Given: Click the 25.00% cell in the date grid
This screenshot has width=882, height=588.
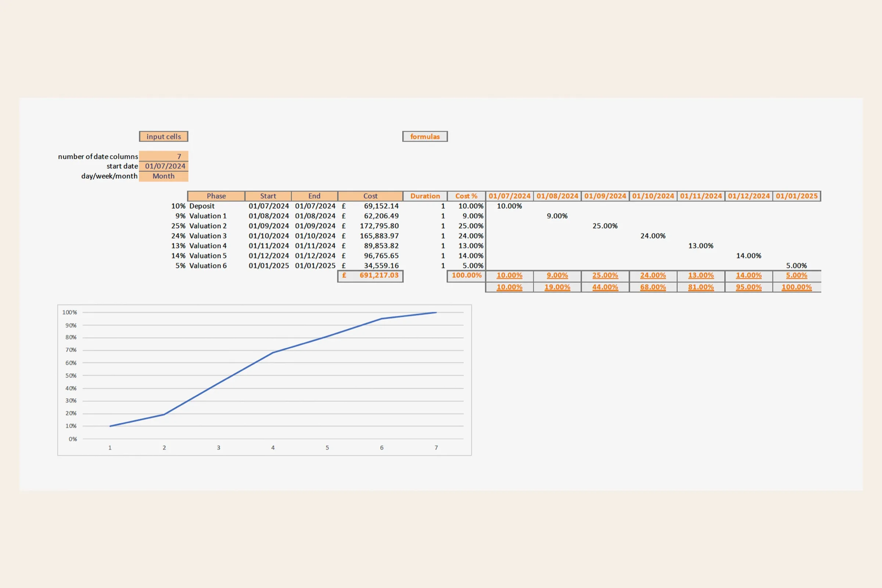Looking at the screenshot, I should pyautogui.click(x=605, y=226).
